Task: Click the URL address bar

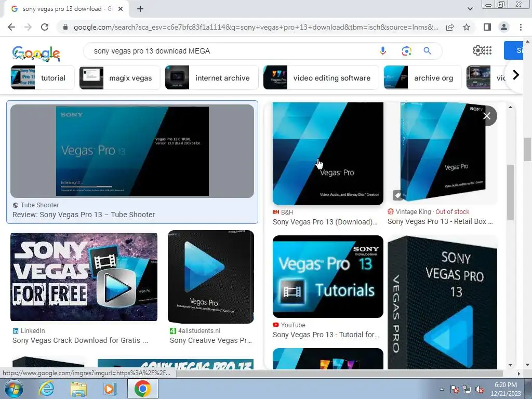Action: tap(256, 27)
